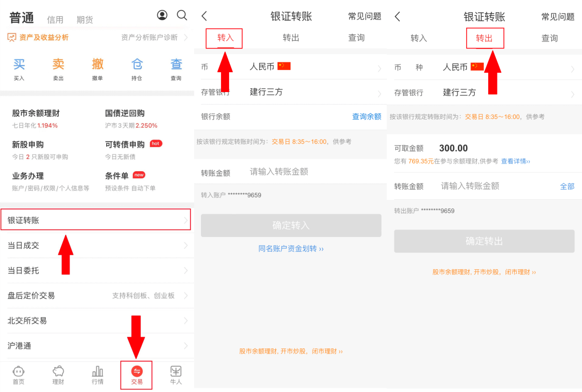Screen dimensions: 582x392
Task: Open 行情 market icon in bottom bar
Action: coord(98,375)
